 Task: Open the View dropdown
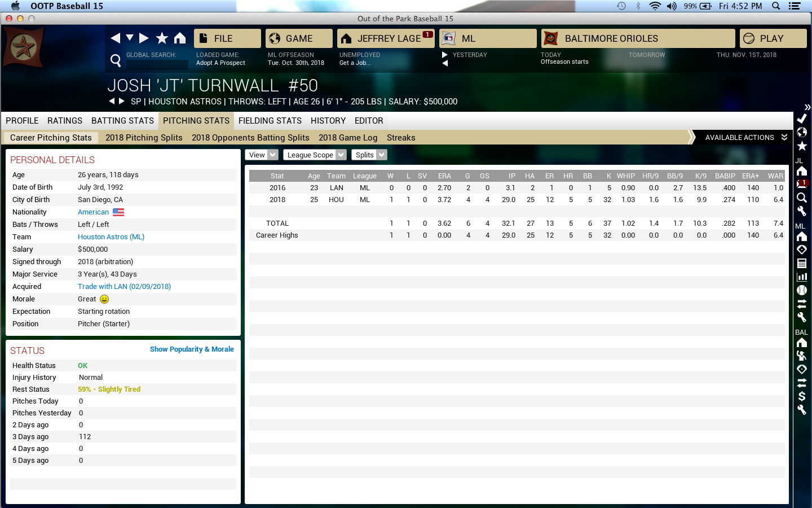click(x=262, y=155)
